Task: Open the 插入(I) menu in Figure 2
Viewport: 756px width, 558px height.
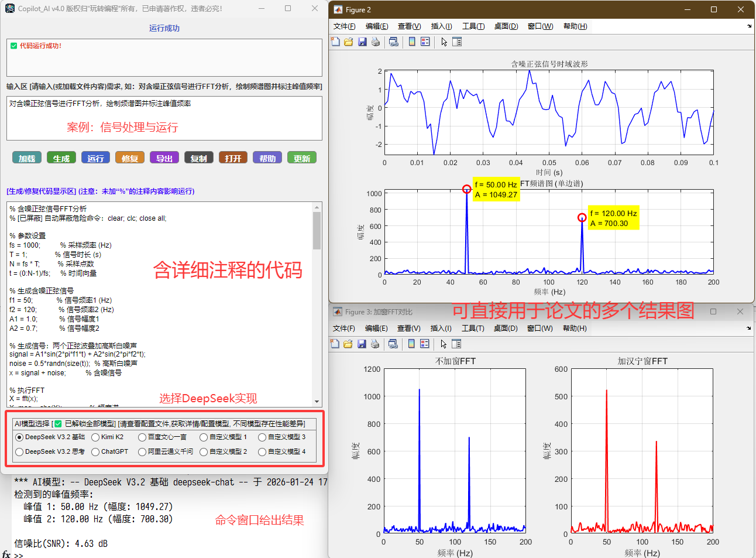Action: pos(441,26)
